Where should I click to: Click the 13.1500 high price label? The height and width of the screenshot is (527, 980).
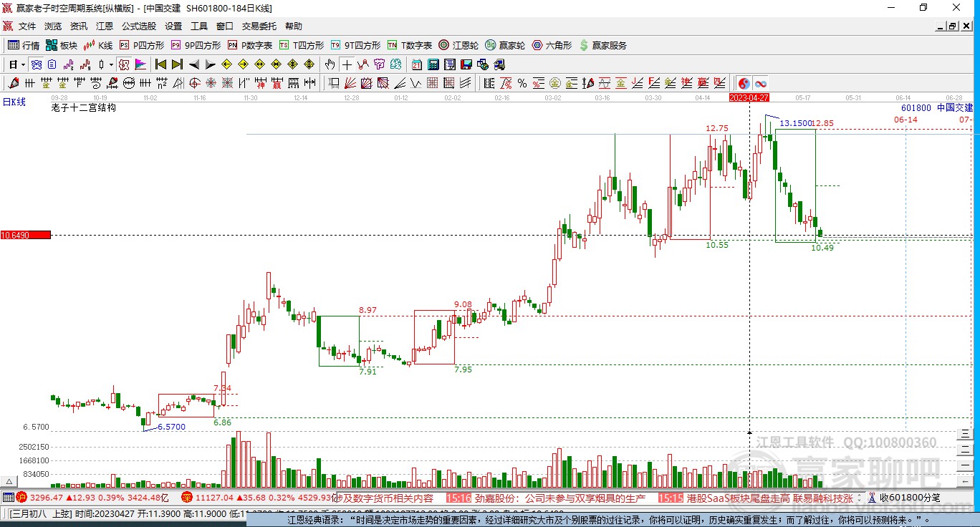pos(796,123)
